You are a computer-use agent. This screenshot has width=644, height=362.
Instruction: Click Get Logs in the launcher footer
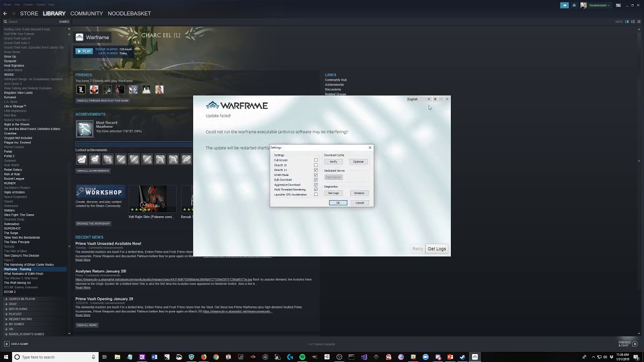(x=437, y=249)
